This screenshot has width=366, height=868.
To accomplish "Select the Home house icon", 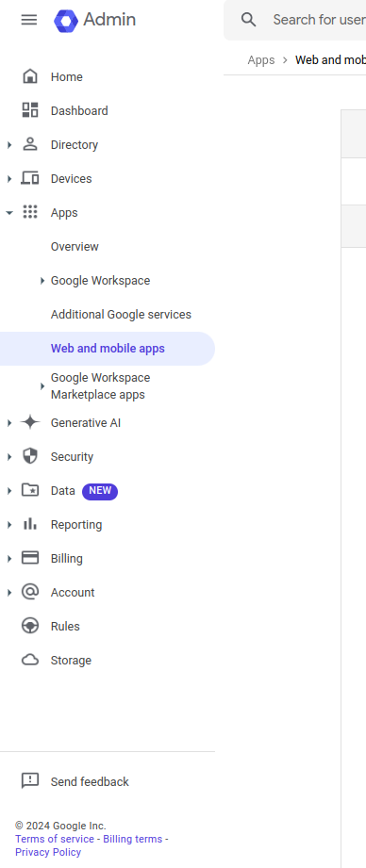I will (x=30, y=76).
